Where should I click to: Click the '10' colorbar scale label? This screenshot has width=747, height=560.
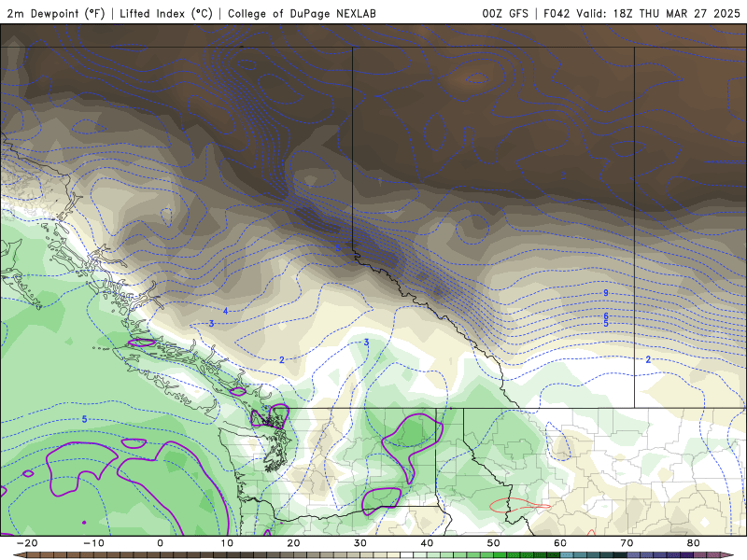coord(227,543)
